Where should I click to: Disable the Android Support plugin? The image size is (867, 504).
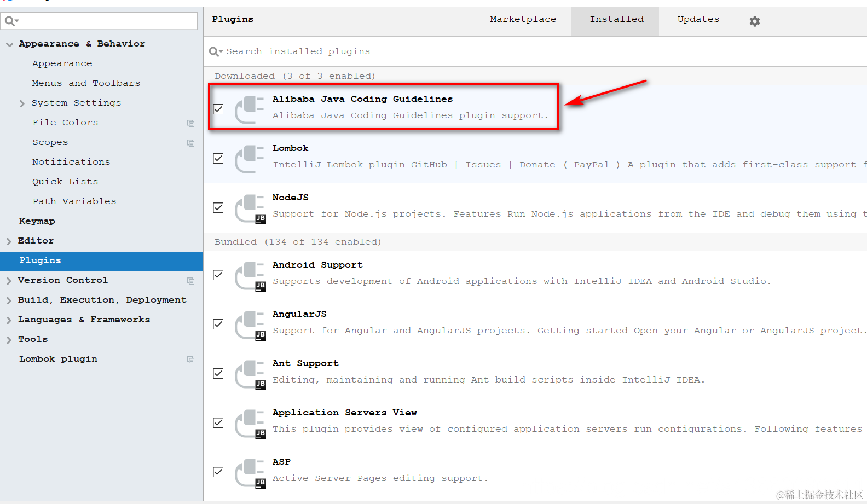[218, 275]
